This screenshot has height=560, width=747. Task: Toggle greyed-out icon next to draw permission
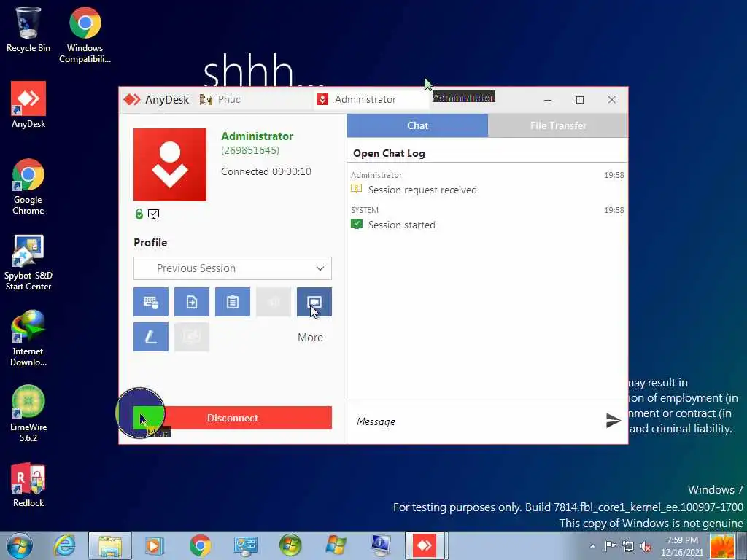pyautogui.click(x=192, y=337)
